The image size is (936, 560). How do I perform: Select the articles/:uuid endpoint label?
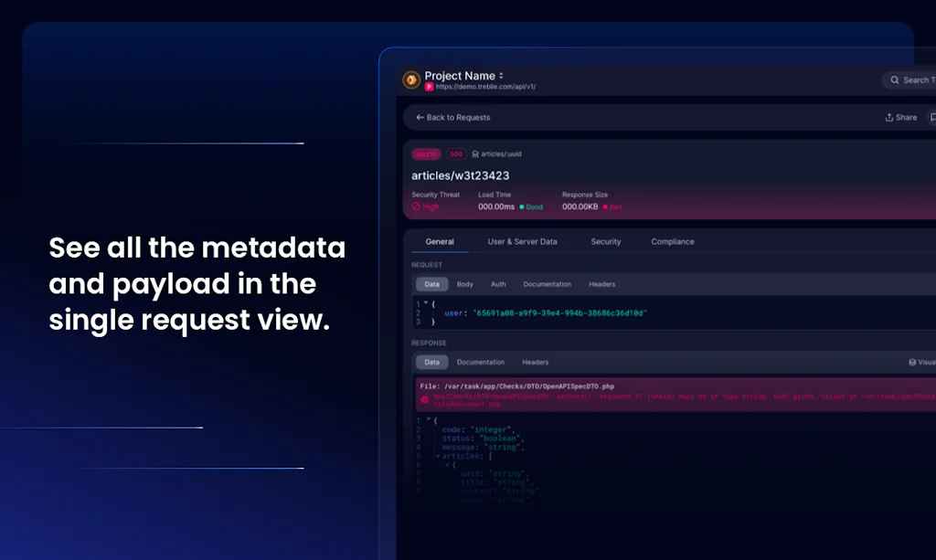[501, 153]
